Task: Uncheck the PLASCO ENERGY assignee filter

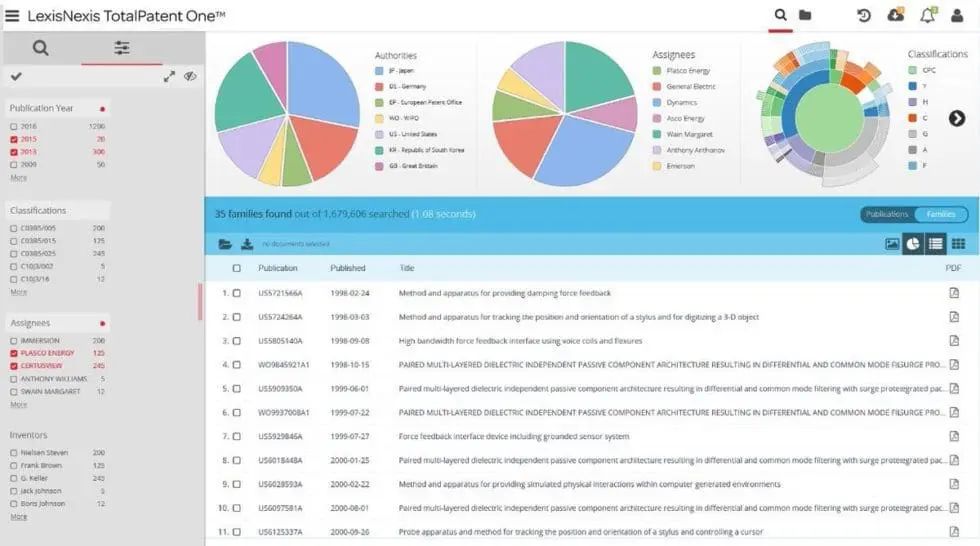Action: coord(14,353)
